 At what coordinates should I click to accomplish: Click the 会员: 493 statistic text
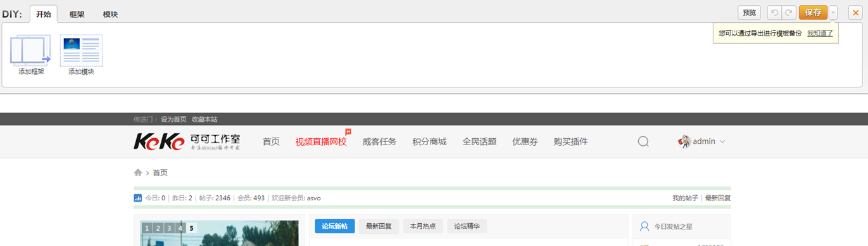pyautogui.click(x=251, y=198)
